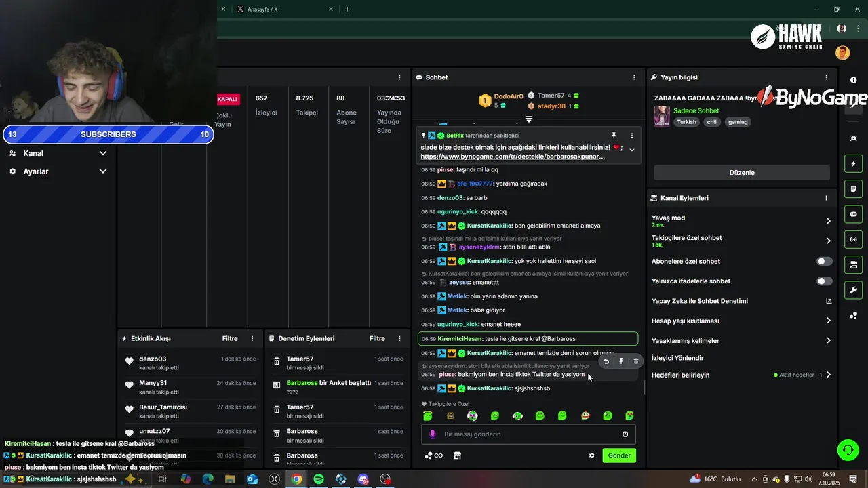
Task: Open Takipçilere özel sohbet settings arrow
Action: pos(828,241)
